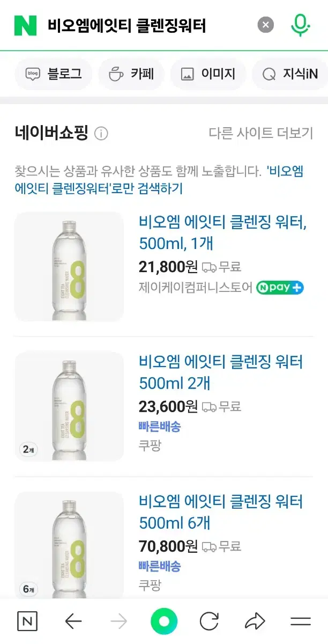
Task: Clear the search query with the X icon
Action: (x=264, y=24)
